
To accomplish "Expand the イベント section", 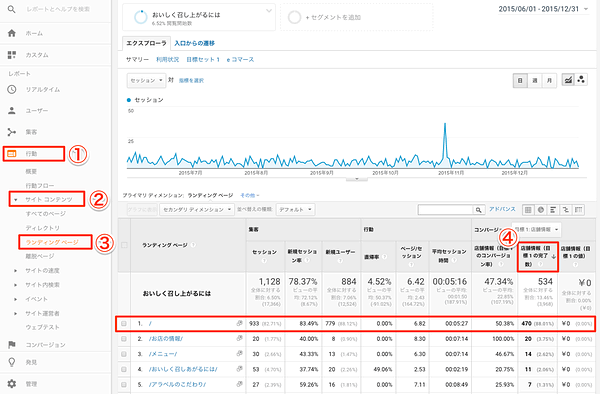I will click(x=15, y=299).
